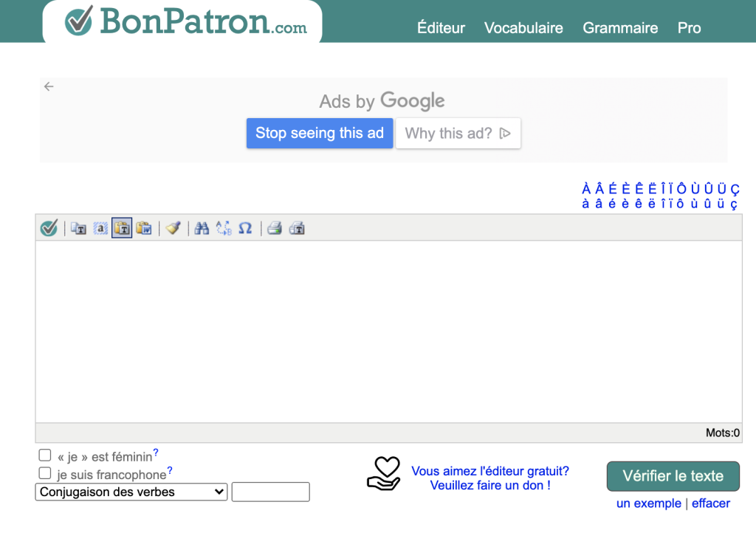Toggle the paste as plain text icon
756x533 pixels.
122,228
